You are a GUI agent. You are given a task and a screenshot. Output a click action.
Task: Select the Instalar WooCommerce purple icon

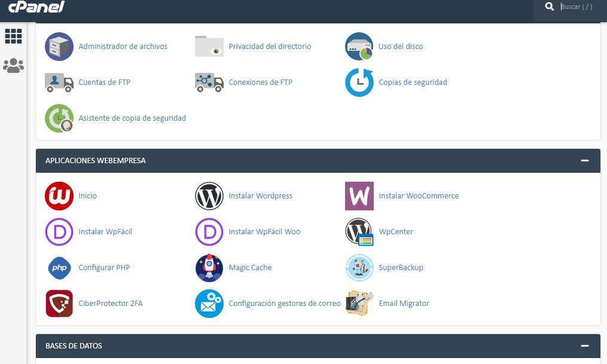(x=359, y=196)
